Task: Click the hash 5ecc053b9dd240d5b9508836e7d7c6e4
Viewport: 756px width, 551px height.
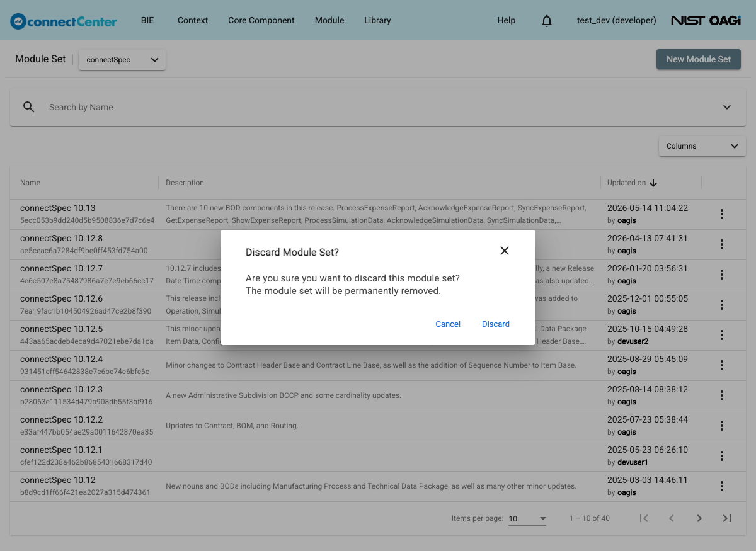Action: 87,220
